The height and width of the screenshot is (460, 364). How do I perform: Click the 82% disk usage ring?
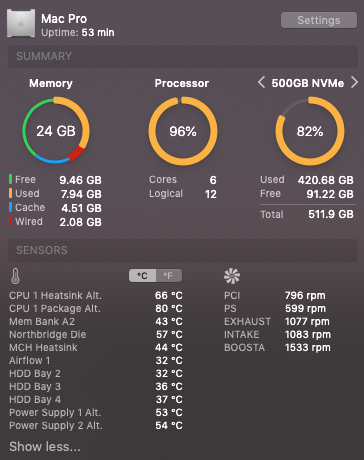click(310, 131)
